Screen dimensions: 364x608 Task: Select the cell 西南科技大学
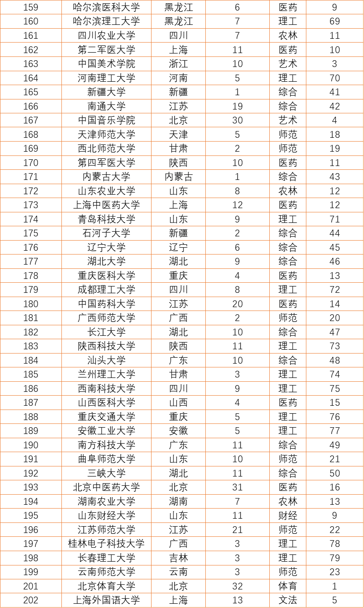coord(106,388)
